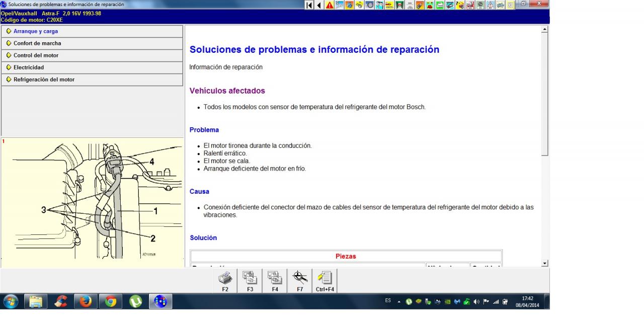Screen dimensions: 644x321
Task: Click the F3 previous illustration button
Action: tap(250, 280)
